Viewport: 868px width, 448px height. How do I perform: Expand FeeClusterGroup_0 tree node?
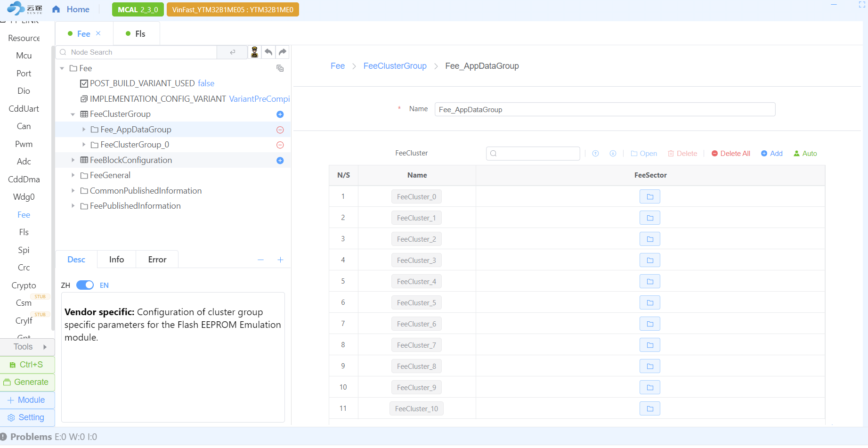(84, 145)
